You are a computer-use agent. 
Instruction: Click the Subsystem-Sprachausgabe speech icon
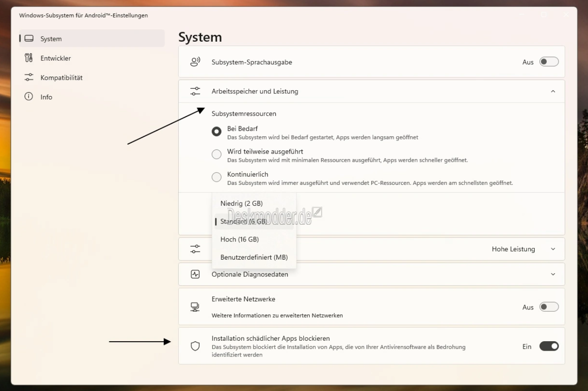tap(195, 62)
